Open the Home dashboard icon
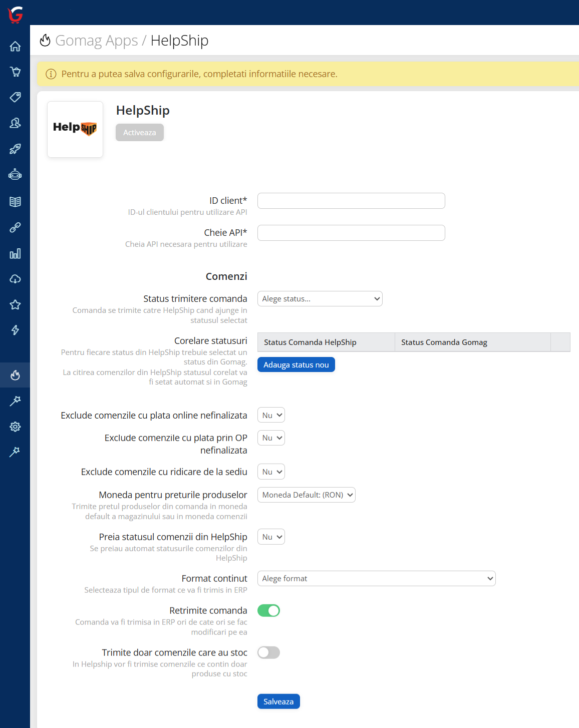The height and width of the screenshot is (728, 579). tap(15, 46)
